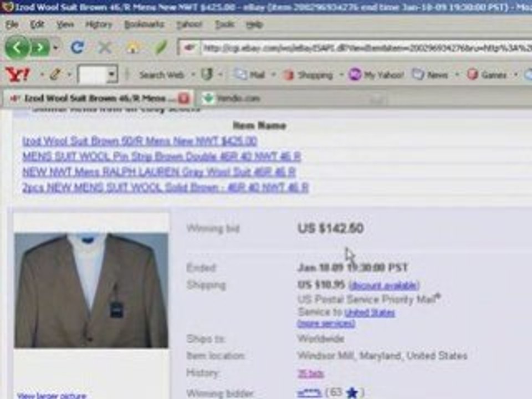Reload the page with the blue refresh icon
Screen dimensions: 532x399
pyautogui.click(x=78, y=48)
